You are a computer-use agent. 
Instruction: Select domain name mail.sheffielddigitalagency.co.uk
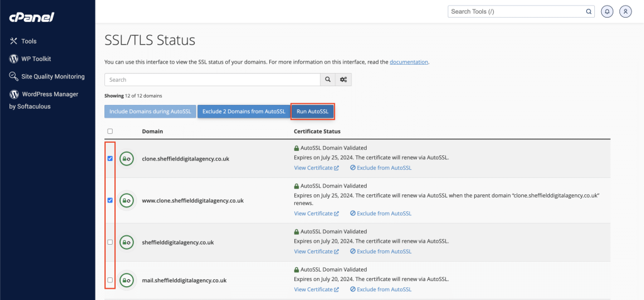pyautogui.click(x=184, y=281)
